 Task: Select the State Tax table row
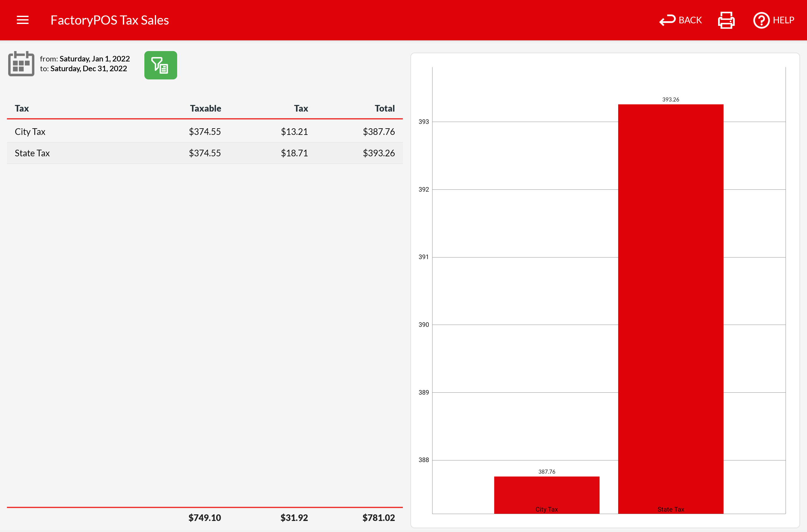[x=205, y=153]
